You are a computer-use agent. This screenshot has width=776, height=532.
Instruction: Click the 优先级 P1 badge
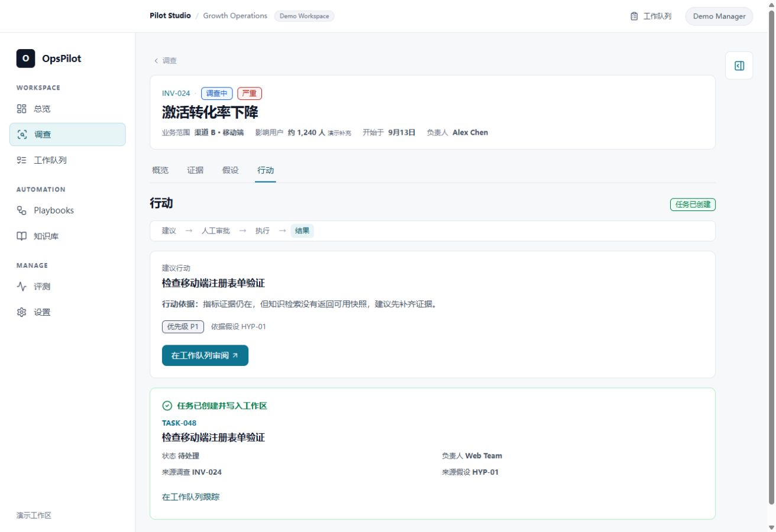(183, 327)
